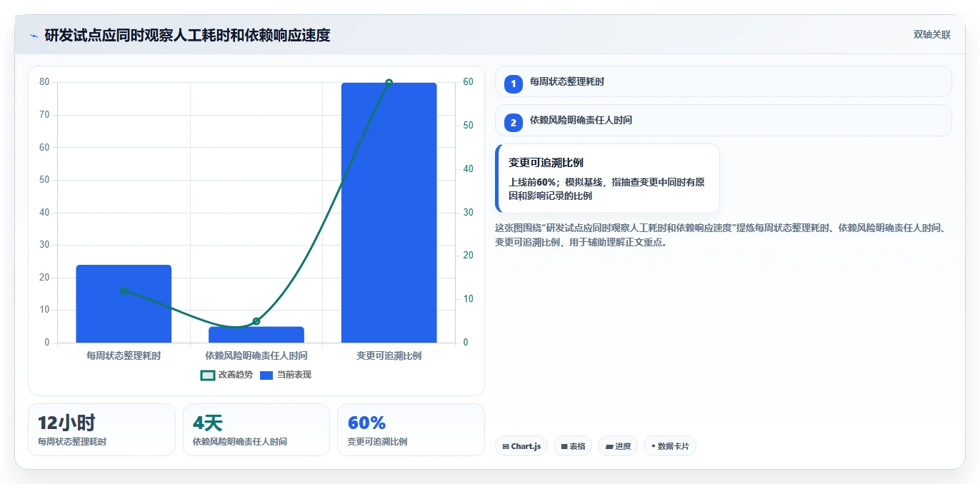Click the 当前表现 legend text
The height and width of the screenshot is (484, 980).
coord(294,375)
